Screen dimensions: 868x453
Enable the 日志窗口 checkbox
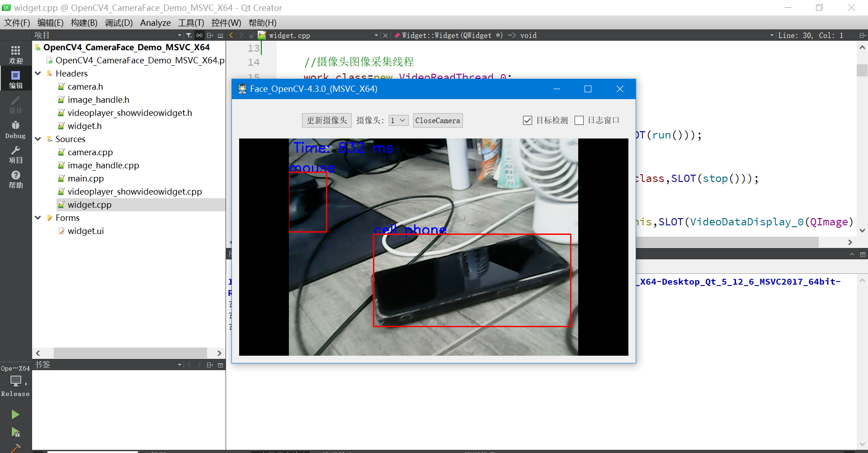point(579,120)
